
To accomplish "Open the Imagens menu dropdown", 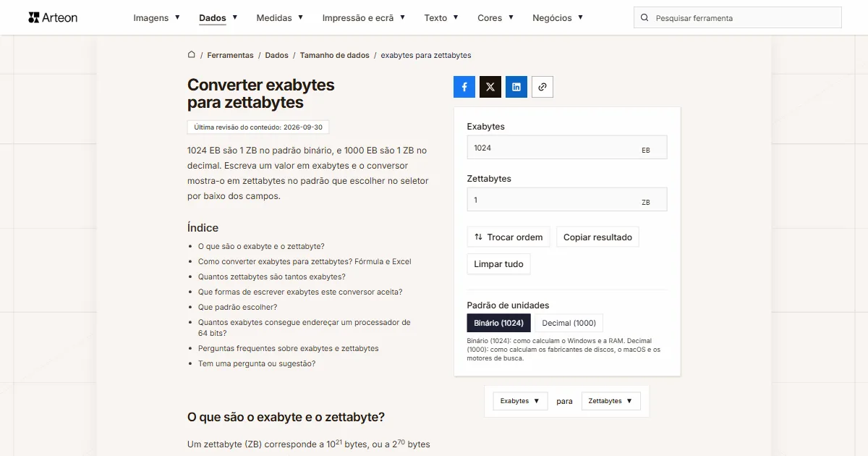I will pyautogui.click(x=157, y=18).
